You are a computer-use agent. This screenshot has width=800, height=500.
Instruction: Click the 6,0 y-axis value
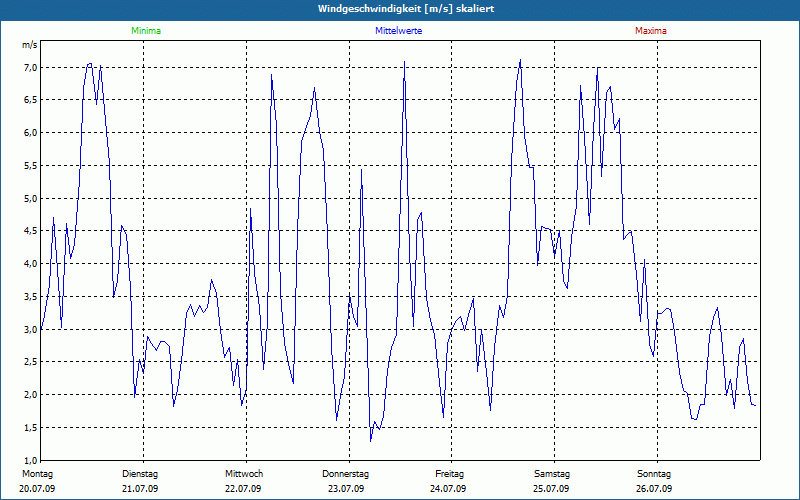pyautogui.click(x=30, y=133)
